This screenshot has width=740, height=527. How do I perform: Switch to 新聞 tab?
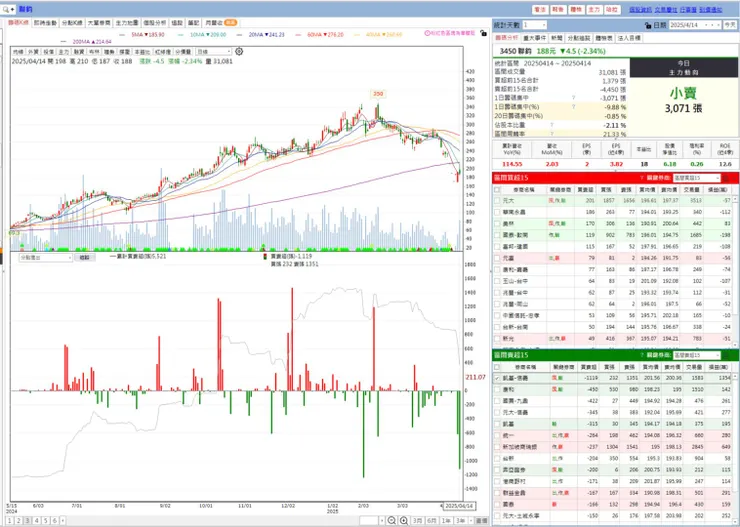[556, 38]
